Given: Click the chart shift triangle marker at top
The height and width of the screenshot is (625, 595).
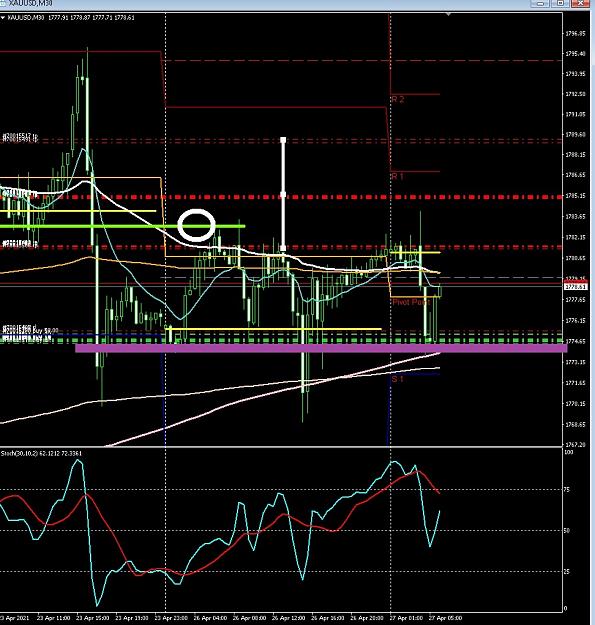Looking at the screenshot, I should (x=448, y=15).
